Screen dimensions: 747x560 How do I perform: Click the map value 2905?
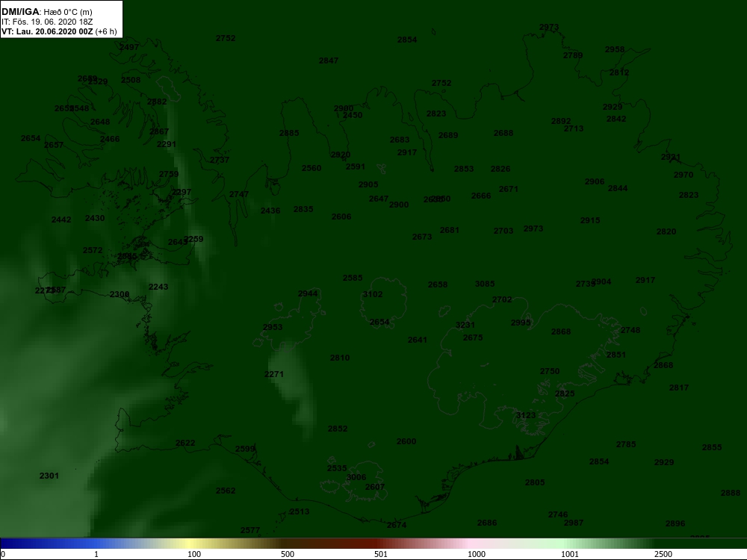coord(368,184)
